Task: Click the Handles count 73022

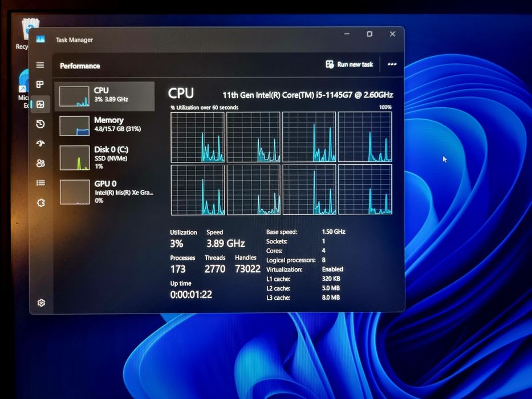Action: click(247, 268)
